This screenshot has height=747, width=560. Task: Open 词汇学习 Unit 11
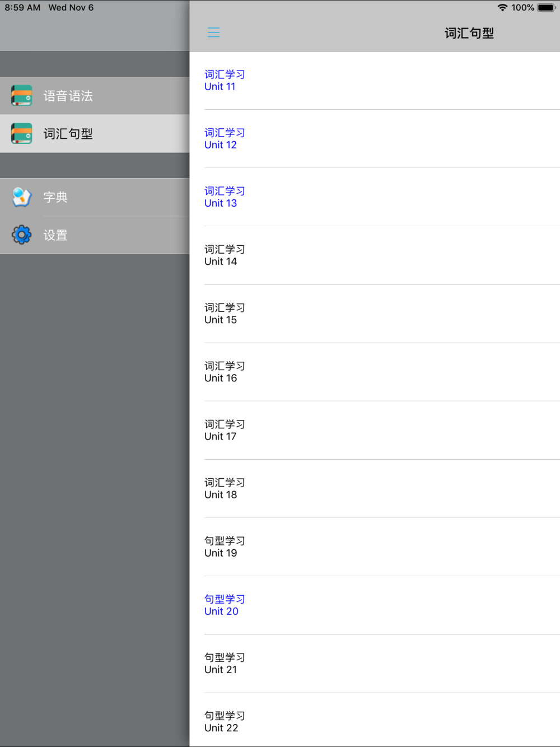point(375,81)
